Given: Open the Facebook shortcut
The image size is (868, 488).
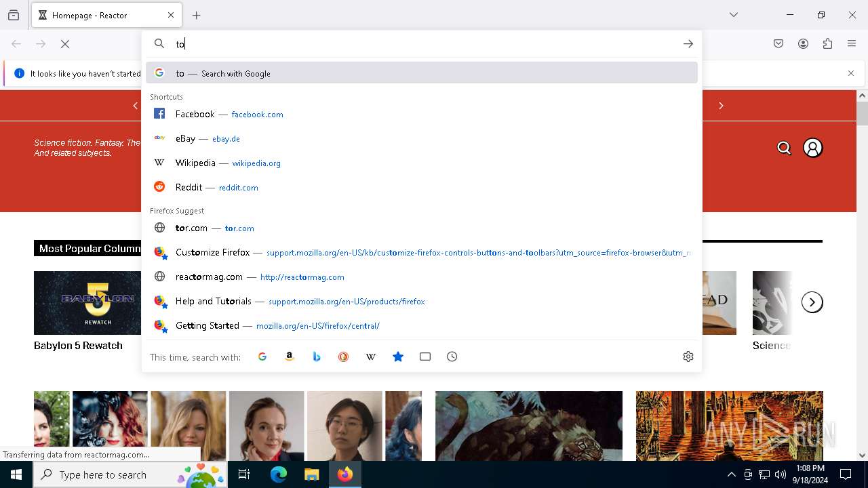Looking at the screenshot, I should pos(422,114).
